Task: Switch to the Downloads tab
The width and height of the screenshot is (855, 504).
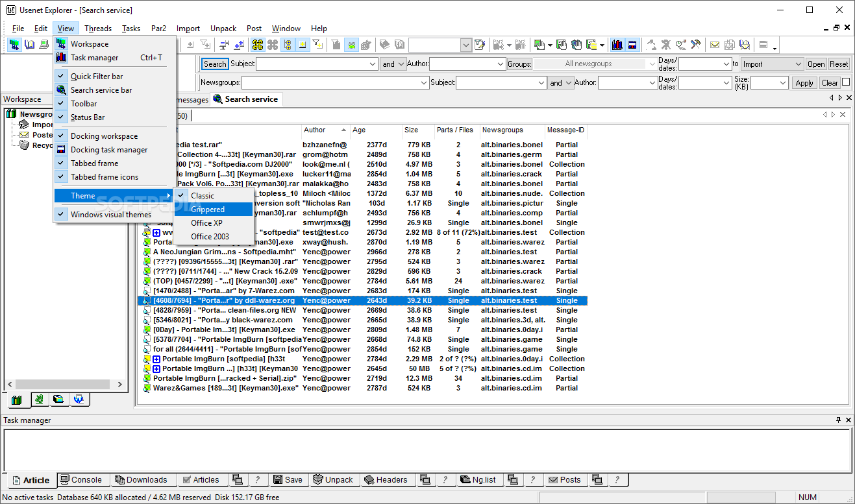Action: (142, 480)
